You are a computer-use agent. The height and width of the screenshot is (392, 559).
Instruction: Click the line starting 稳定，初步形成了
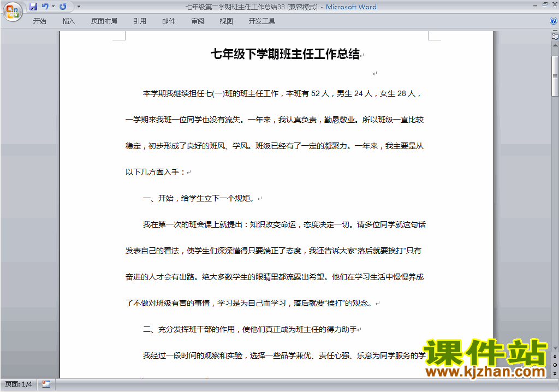[x=275, y=146]
